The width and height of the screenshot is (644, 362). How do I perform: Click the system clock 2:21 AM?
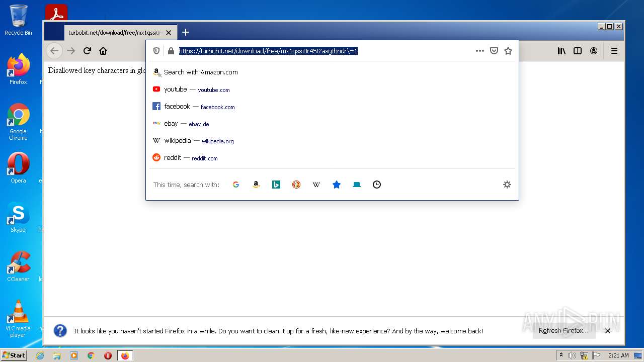pyautogui.click(x=618, y=355)
